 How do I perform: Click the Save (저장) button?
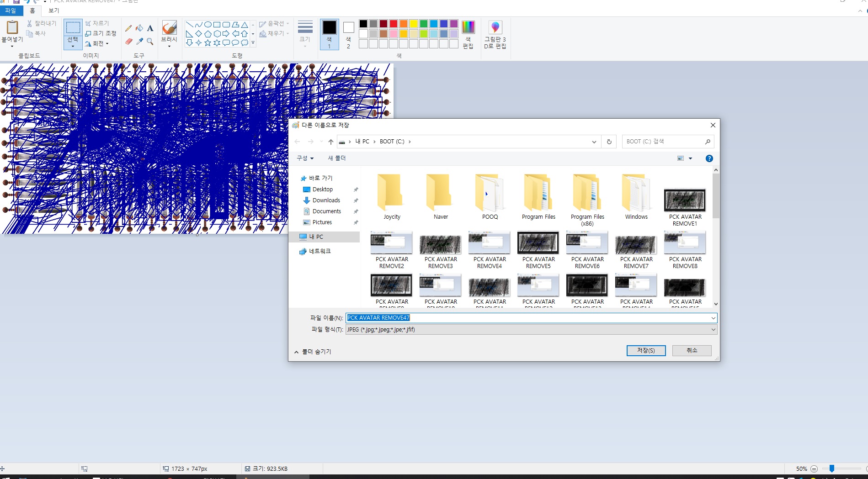646,350
